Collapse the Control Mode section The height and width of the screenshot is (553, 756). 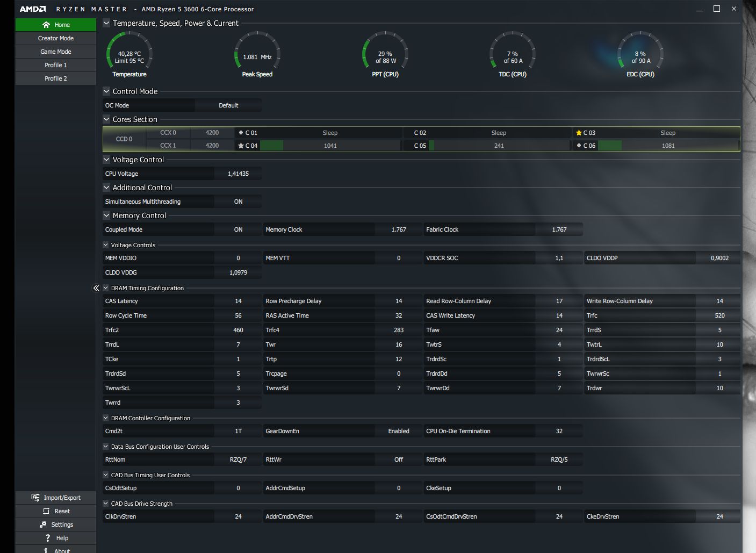[x=106, y=91]
